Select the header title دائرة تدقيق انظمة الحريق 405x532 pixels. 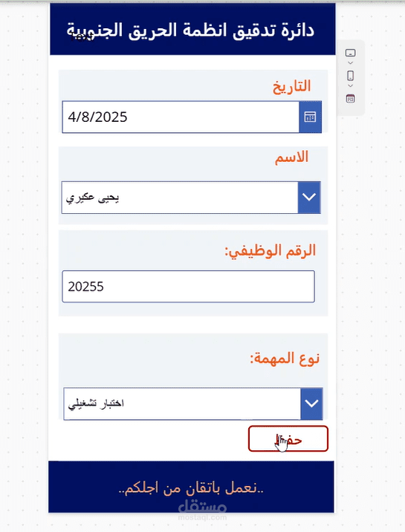(190, 30)
